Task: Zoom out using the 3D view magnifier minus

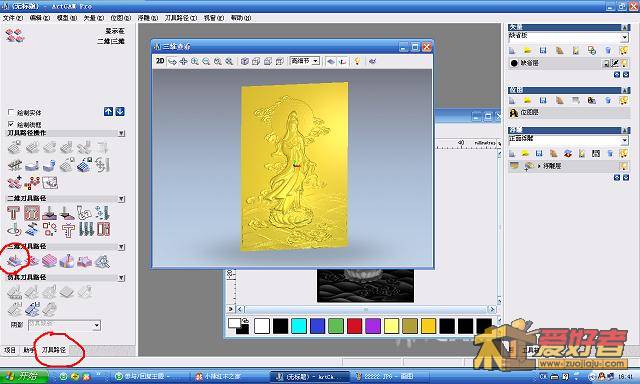Action: 207,61
